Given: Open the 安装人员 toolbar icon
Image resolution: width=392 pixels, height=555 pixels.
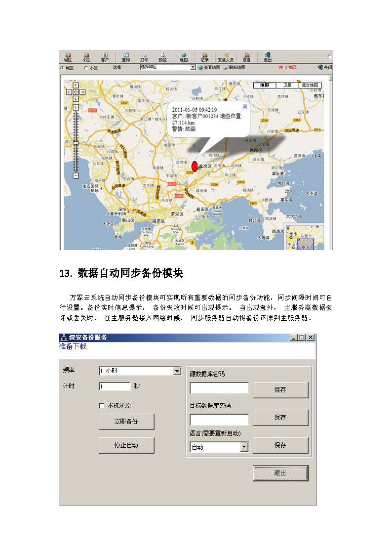Looking at the screenshot, I should 226,57.
